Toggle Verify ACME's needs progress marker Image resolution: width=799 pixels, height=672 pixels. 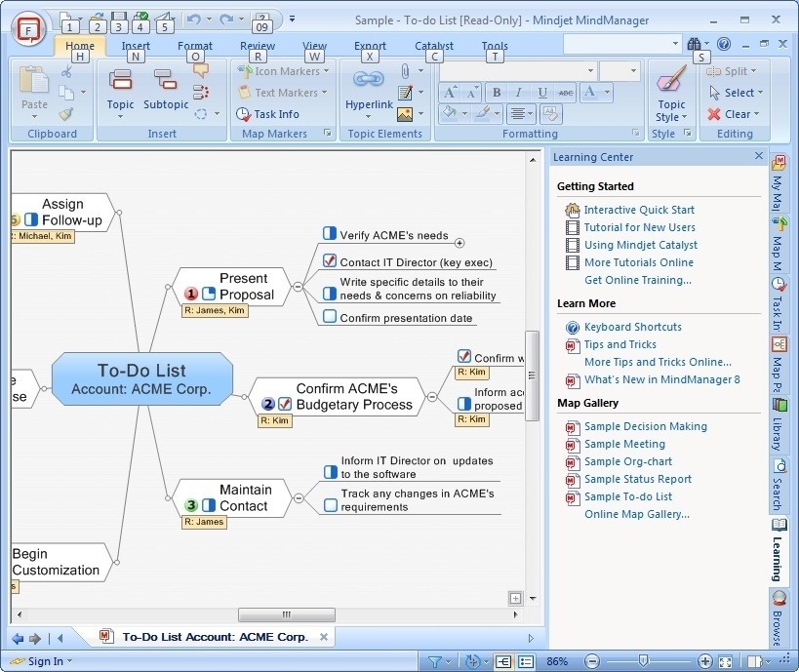pyautogui.click(x=330, y=233)
